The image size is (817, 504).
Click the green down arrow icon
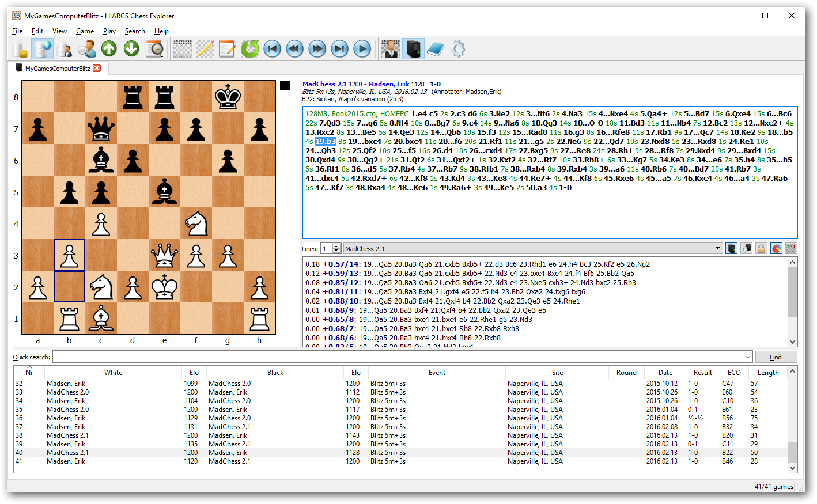coord(131,49)
